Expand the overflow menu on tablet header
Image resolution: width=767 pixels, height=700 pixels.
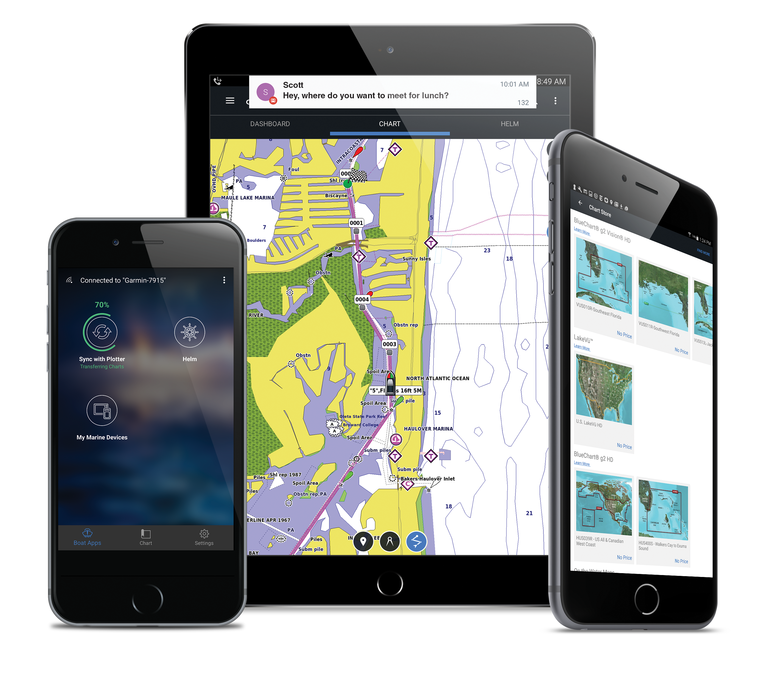coord(556,101)
